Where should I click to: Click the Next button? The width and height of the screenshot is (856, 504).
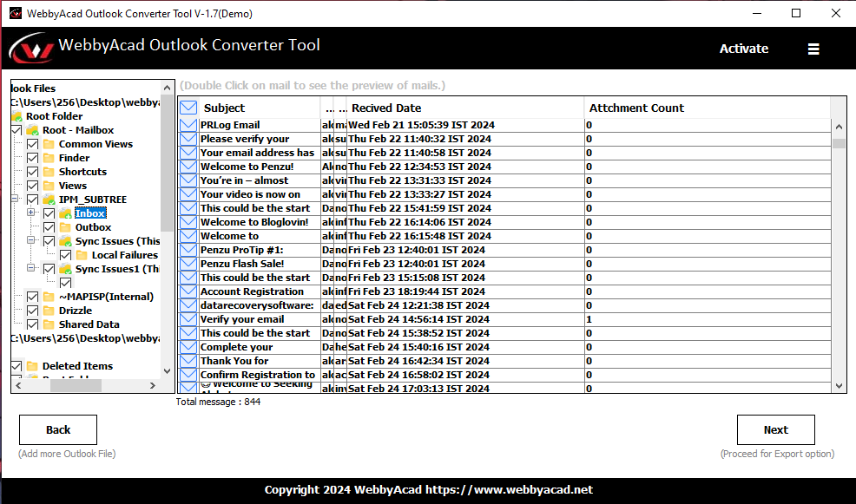coord(776,429)
